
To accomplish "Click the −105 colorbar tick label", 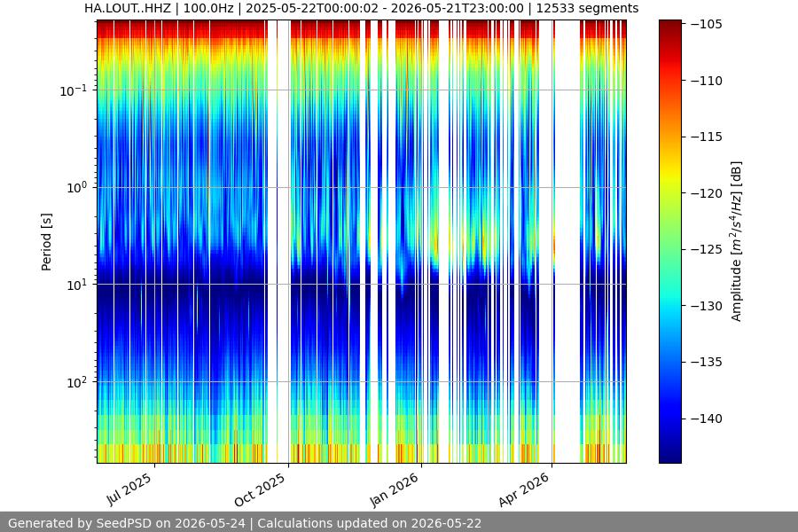I will coord(707,24).
